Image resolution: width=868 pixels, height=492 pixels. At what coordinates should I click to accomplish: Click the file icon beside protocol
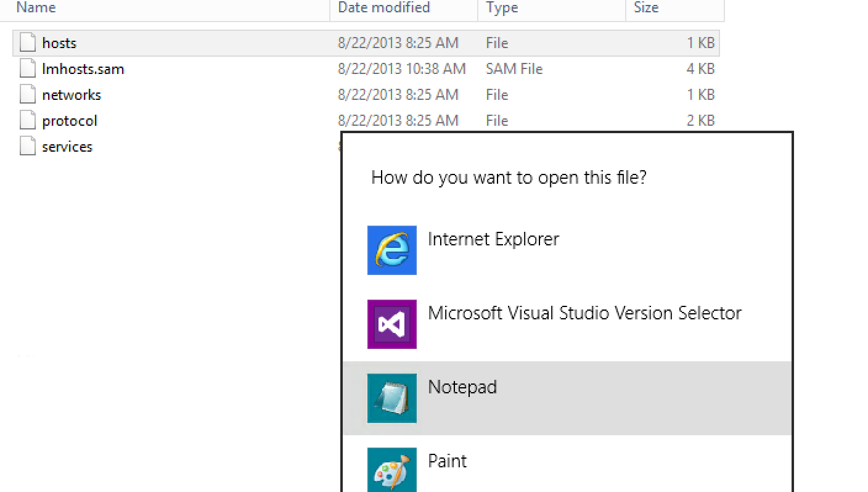pos(27,120)
